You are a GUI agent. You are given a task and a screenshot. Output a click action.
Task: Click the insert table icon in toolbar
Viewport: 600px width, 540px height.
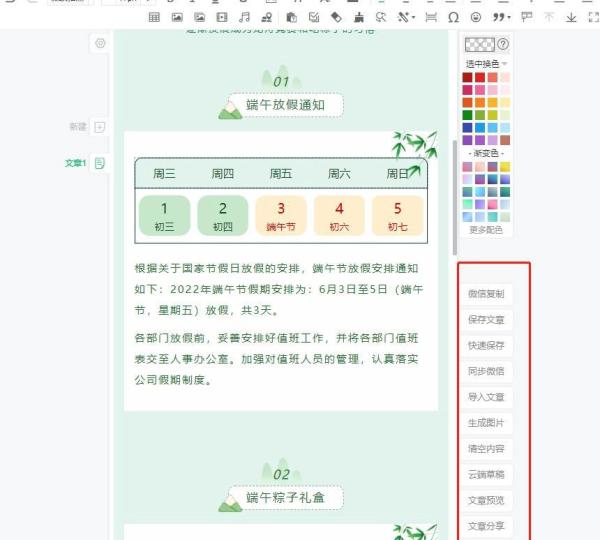(x=154, y=18)
